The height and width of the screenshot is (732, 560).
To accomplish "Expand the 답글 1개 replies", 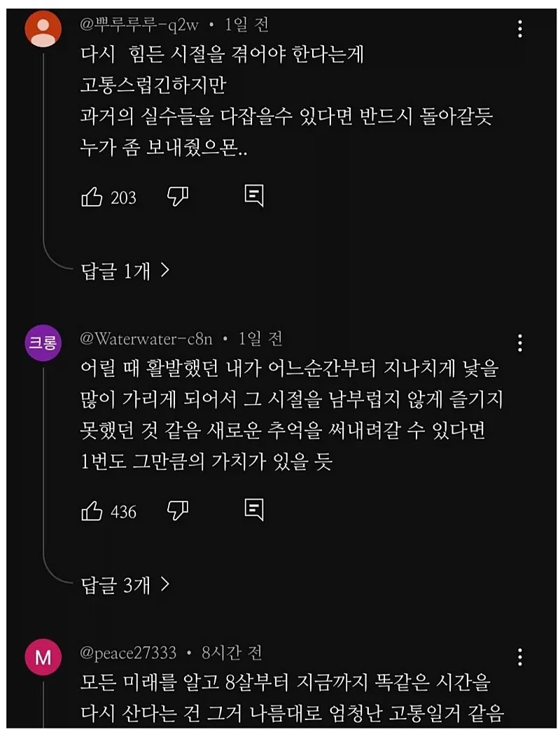I will [125, 271].
